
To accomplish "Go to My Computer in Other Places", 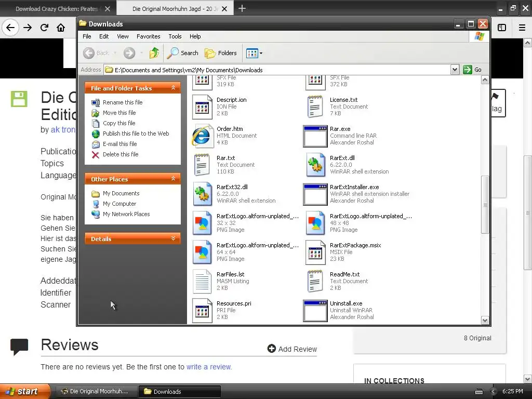I will [119, 204].
